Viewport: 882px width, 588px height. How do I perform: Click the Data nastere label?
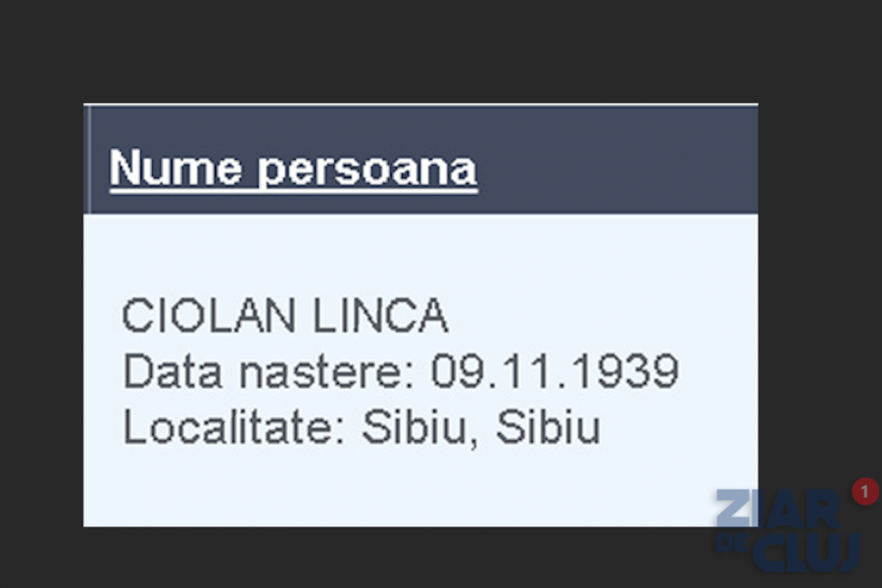269,371
